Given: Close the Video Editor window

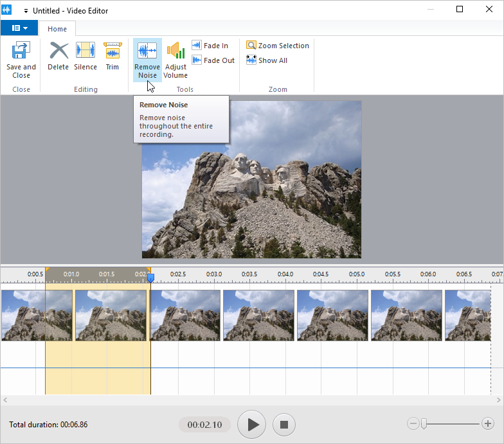Looking at the screenshot, I should 489,9.
